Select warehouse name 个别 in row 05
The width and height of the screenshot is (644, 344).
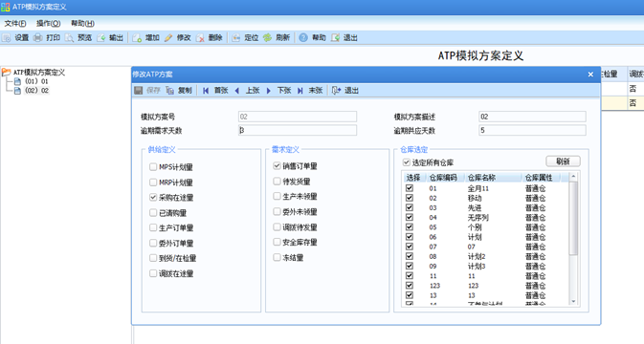(x=475, y=227)
